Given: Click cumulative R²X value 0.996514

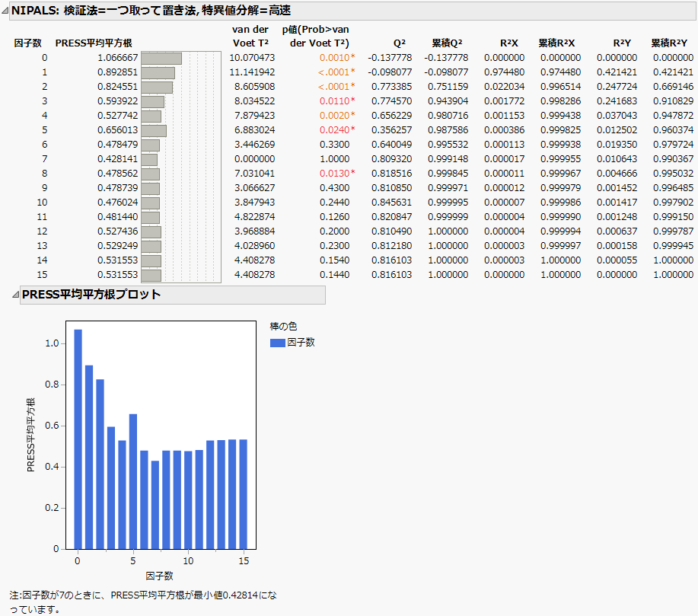Looking at the screenshot, I should 560,86.
